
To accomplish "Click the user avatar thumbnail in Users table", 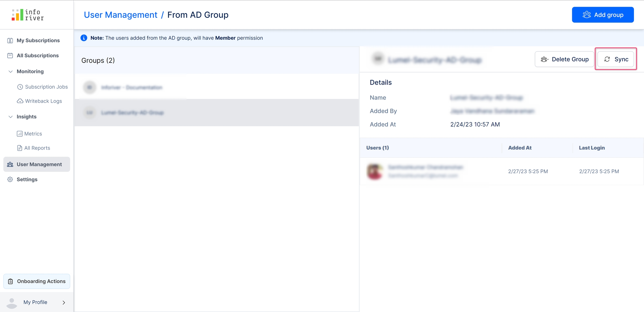I will [375, 171].
